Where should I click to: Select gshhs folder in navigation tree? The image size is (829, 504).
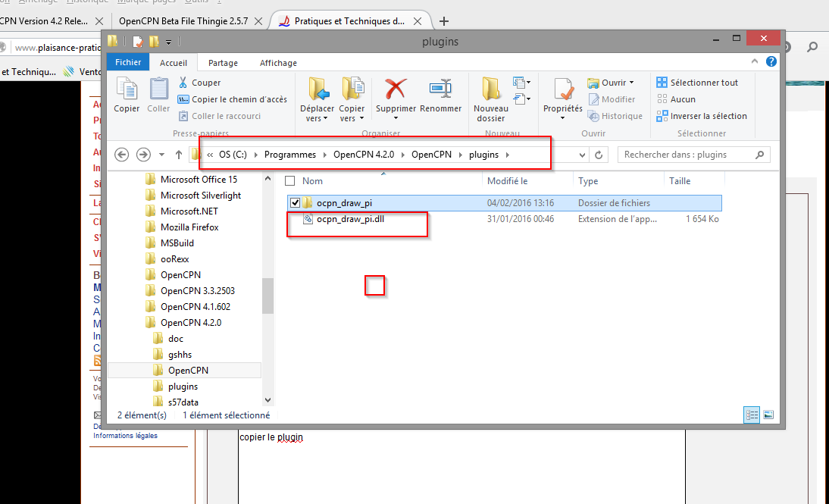pos(180,355)
